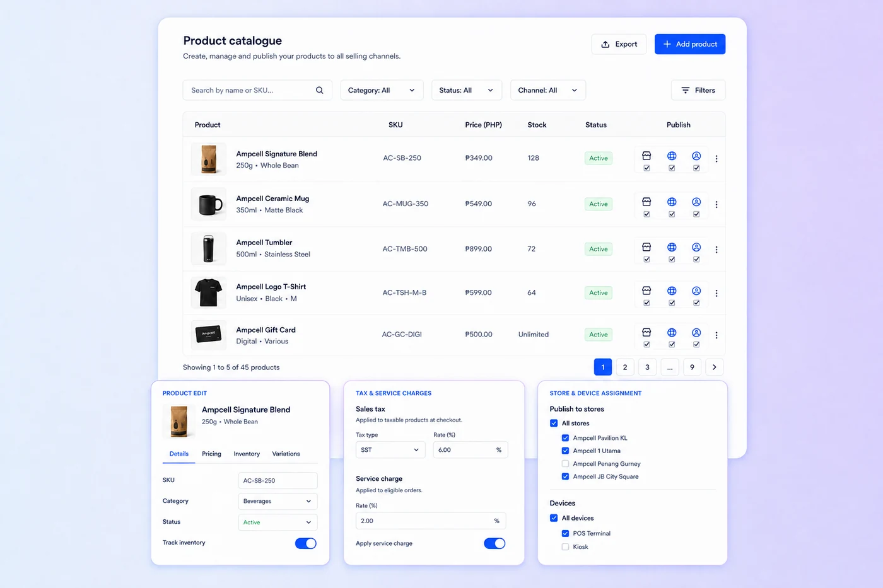Open the Beverages category dropdown
This screenshot has width=883, height=588.
(278, 501)
